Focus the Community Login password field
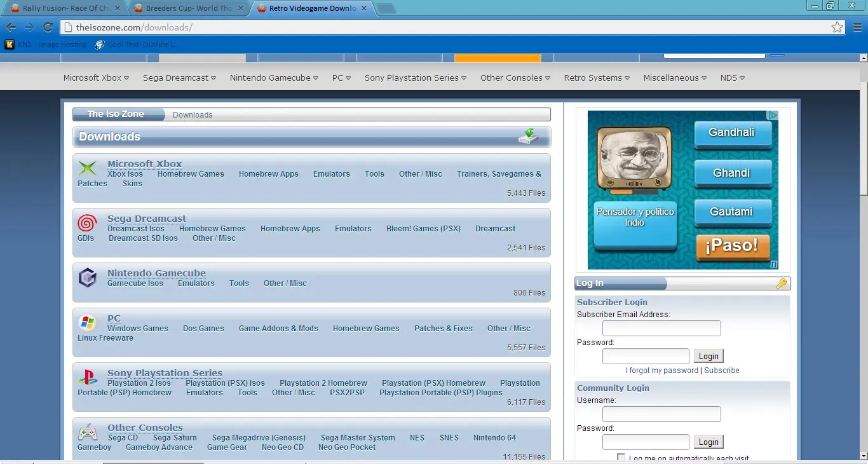Screen dimensions: 868x464 tap(646, 442)
